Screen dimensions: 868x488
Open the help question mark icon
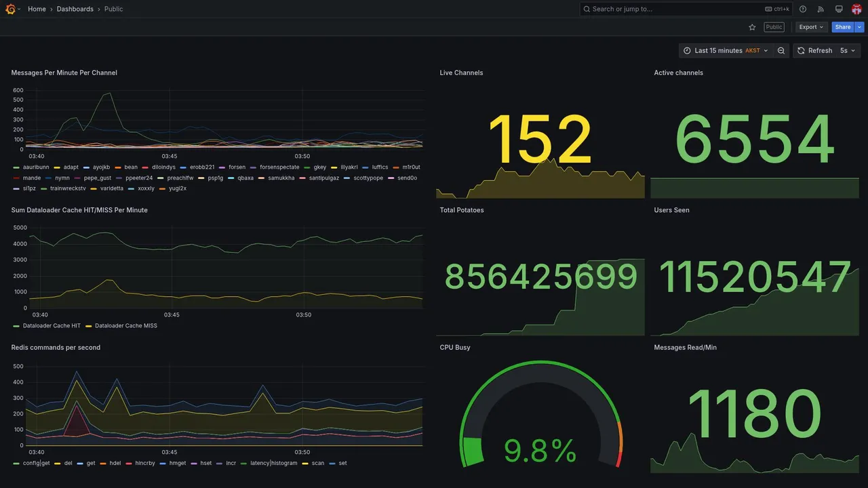803,9
